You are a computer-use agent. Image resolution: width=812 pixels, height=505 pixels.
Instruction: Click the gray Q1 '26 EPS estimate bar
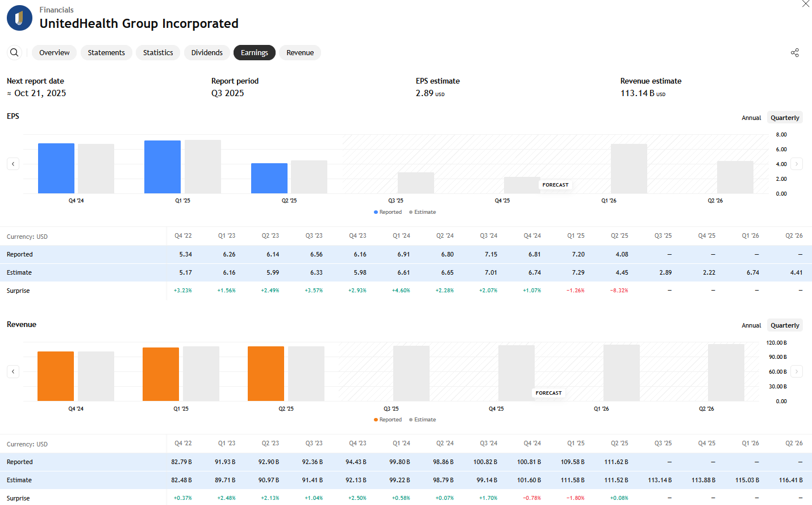pos(629,169)
